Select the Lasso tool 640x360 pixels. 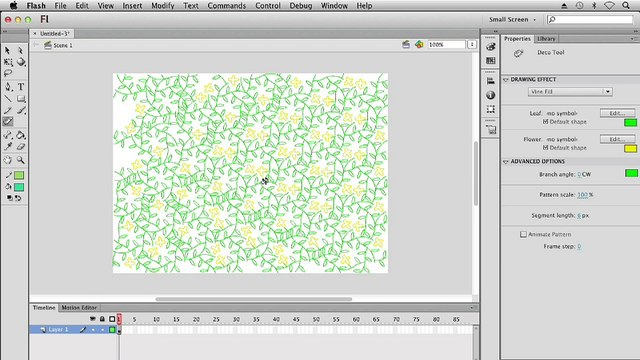pyautogui.click(x=8, y=73)
